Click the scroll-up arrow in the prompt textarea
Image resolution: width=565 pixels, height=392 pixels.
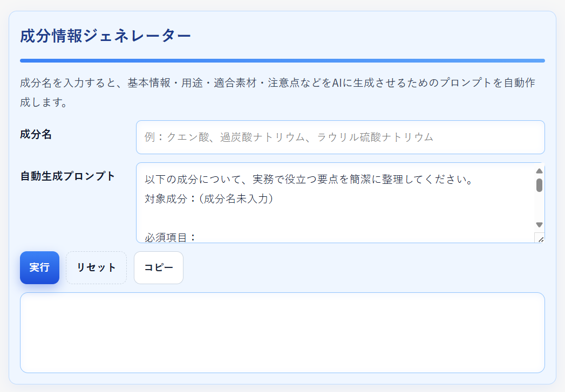click(539, 171)
